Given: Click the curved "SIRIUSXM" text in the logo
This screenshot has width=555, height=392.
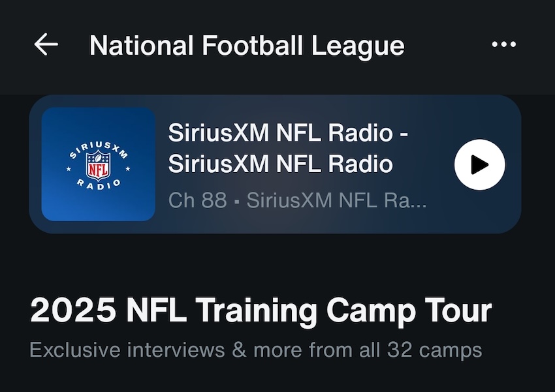Looking at the screenshot, I should coord(99,147).
